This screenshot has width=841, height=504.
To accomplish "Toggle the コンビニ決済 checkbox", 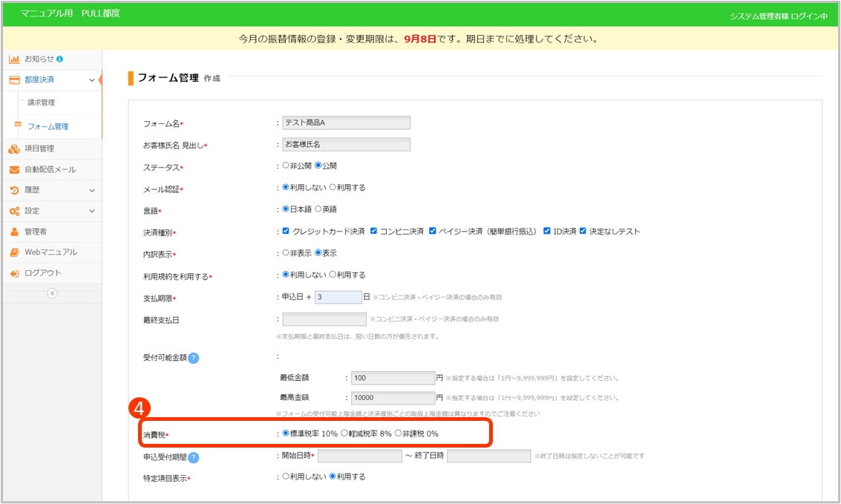I will pos(373,232).
